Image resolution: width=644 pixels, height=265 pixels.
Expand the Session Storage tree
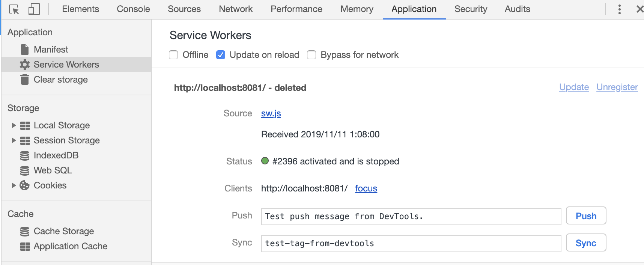tap(14, 140)
